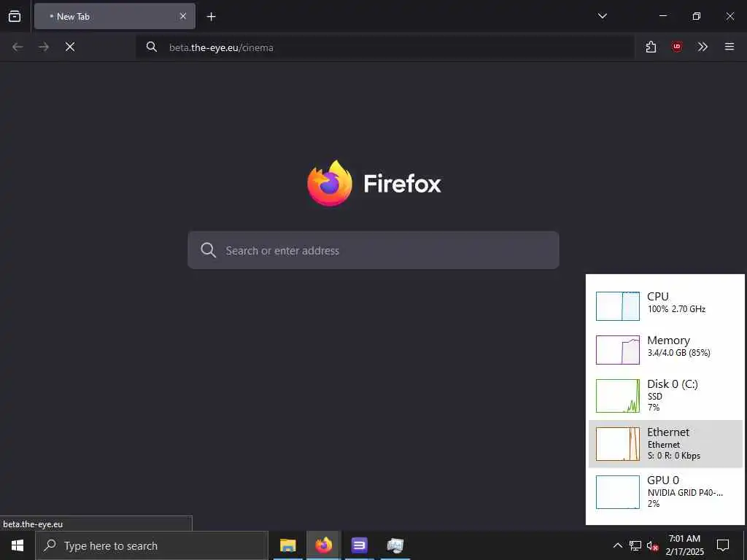Stop loading the page

click(x=70, y=47)
